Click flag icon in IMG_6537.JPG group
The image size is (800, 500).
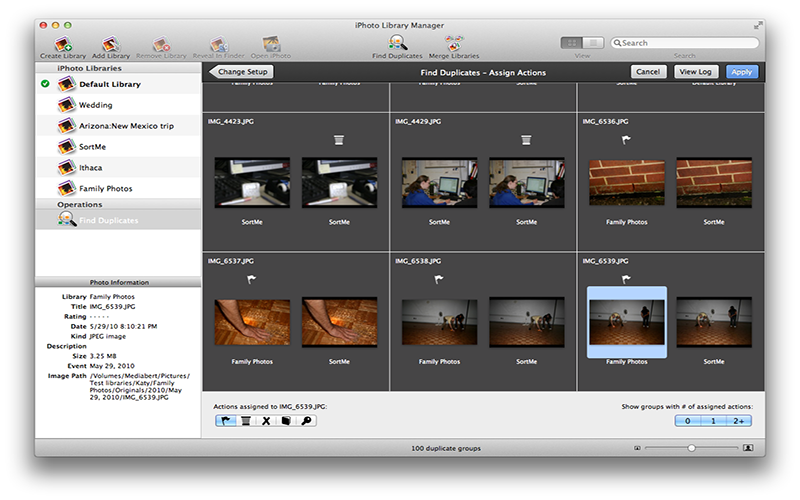click(x=252, y=279)
